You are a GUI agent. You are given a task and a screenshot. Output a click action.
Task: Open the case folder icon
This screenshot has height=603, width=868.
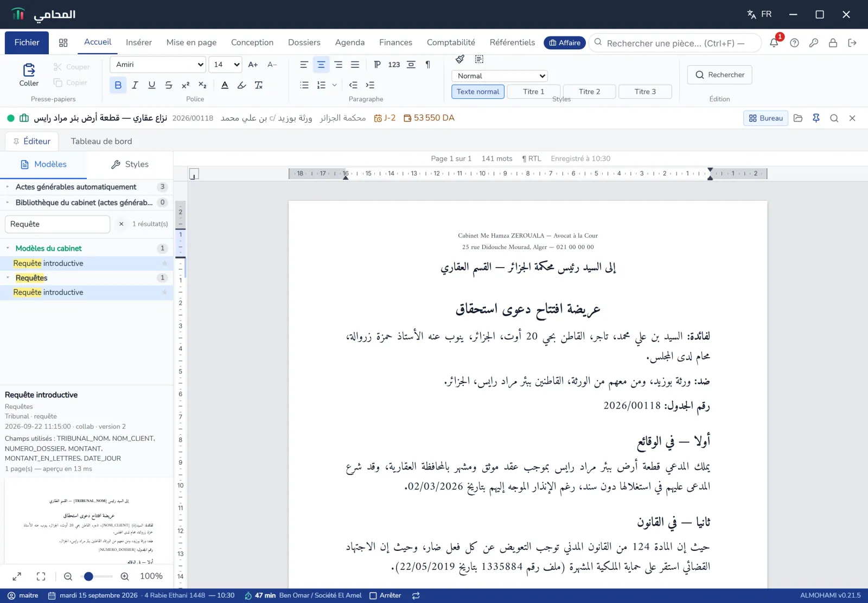[798, 118]
